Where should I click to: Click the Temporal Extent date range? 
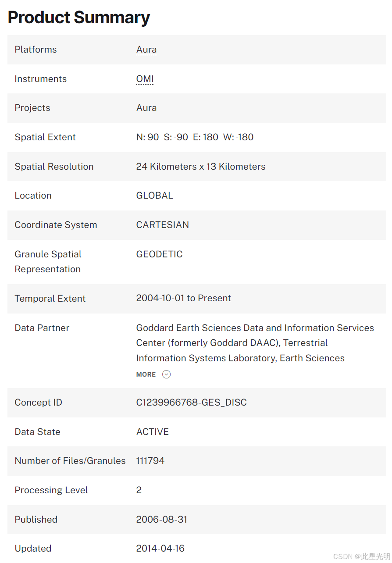tap(184, 298)
